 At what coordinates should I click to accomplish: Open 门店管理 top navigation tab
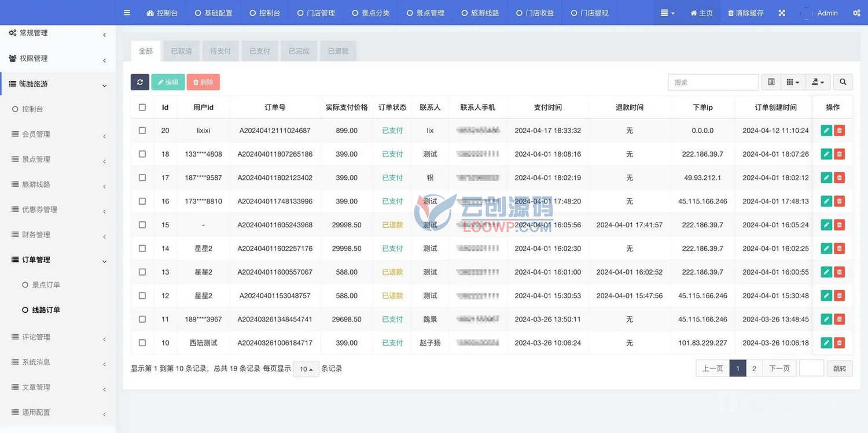point(316,13)
